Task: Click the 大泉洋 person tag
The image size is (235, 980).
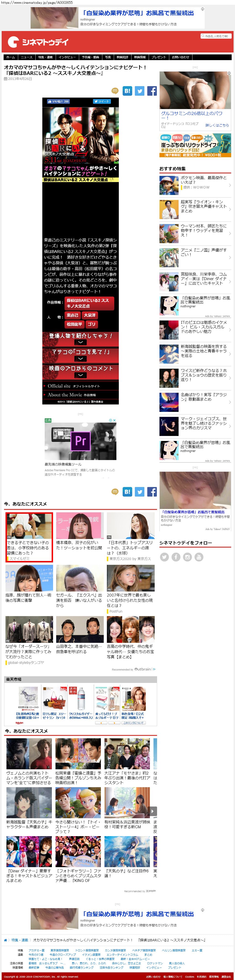Action: (x=90, y=315)
